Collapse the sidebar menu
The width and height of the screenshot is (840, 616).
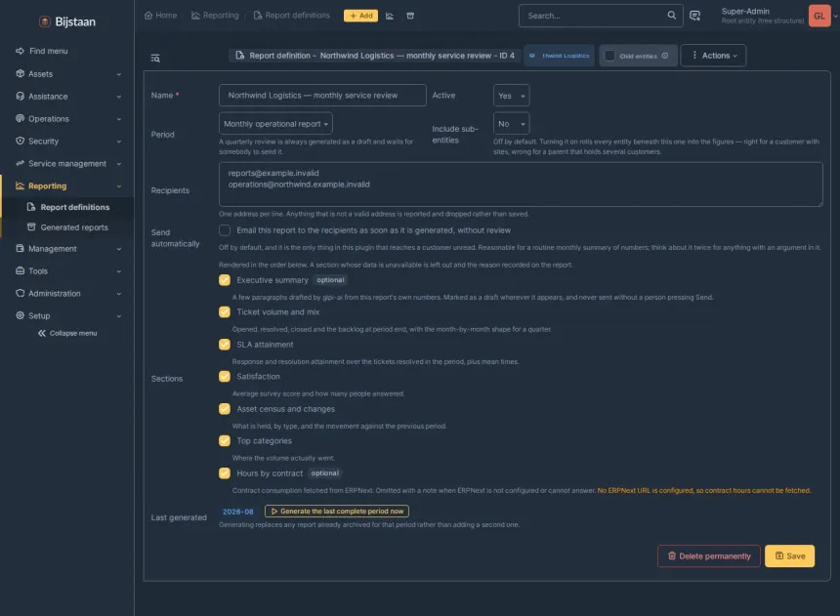click(67, 333)
